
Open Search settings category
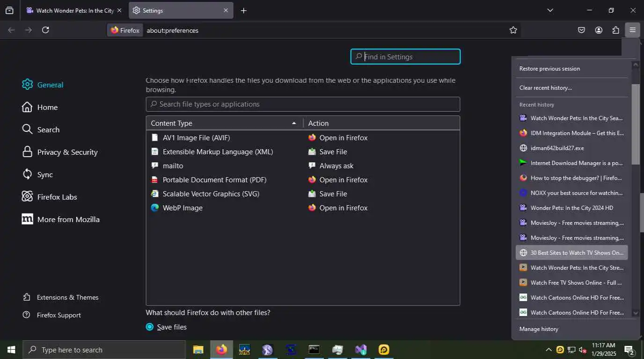click(41, 129)
